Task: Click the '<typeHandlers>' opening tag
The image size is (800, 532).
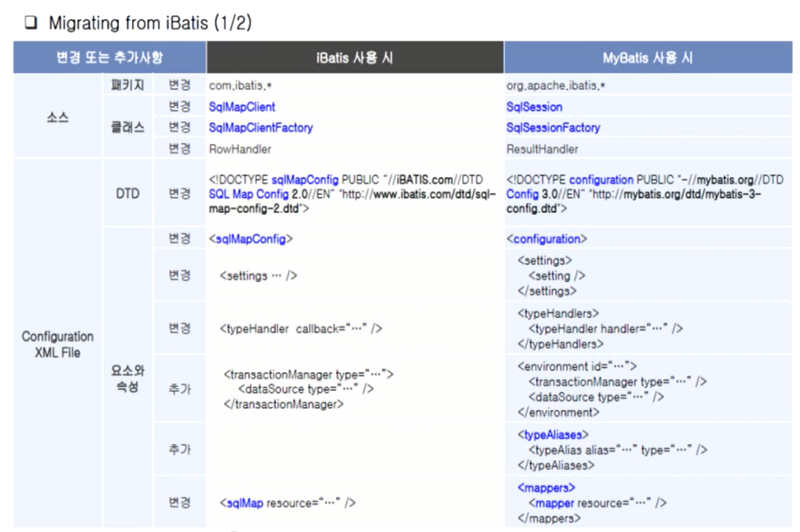Action: [x=558, y=313]
